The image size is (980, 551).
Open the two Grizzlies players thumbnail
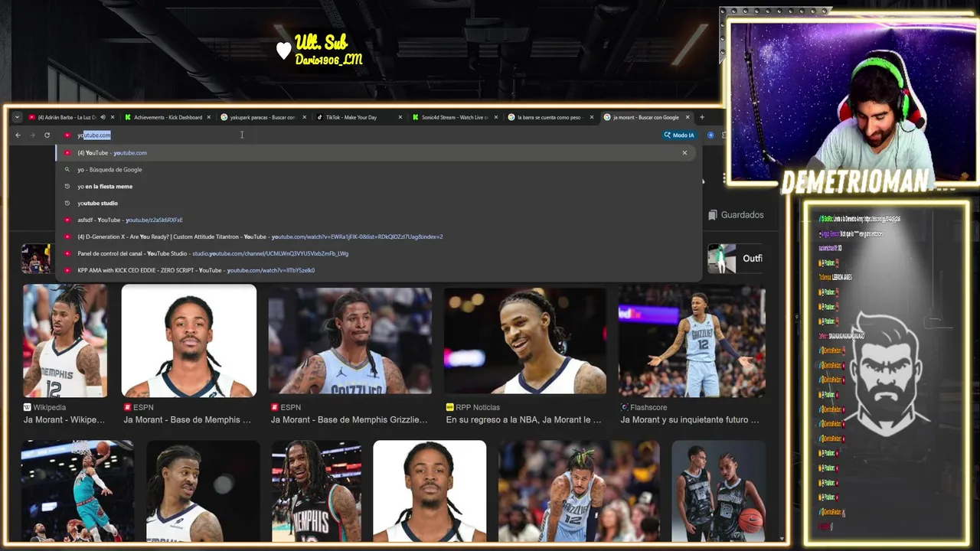(719, 491)
